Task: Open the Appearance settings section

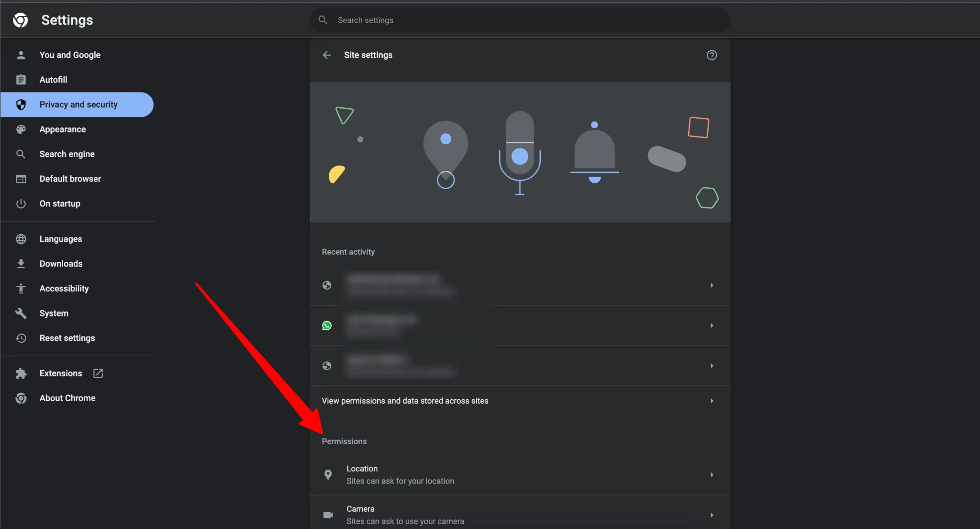Action: [63, 129]
